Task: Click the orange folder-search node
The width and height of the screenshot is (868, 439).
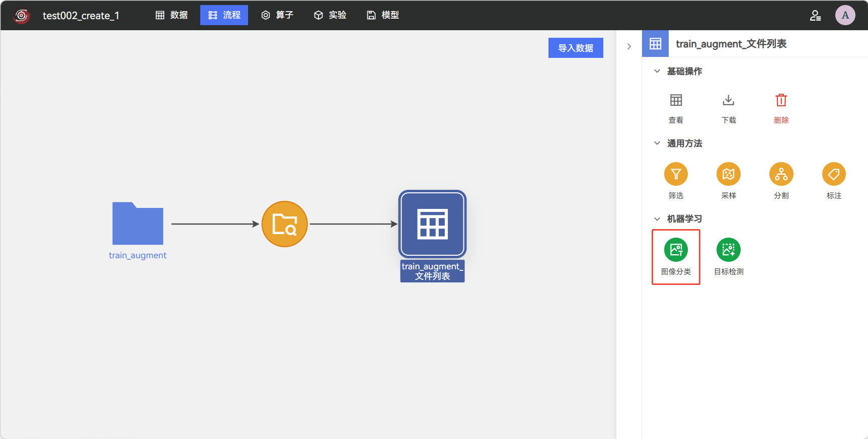Action: [x=285, y=224]
